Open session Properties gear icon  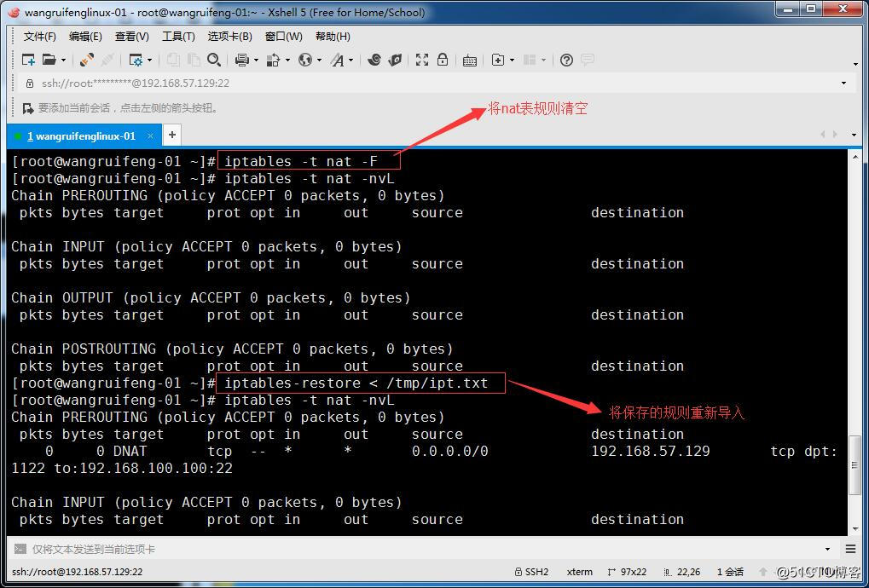136,60
